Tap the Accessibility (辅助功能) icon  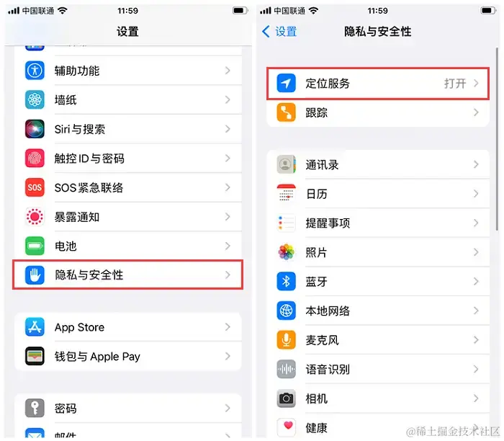tap(35, 71)
